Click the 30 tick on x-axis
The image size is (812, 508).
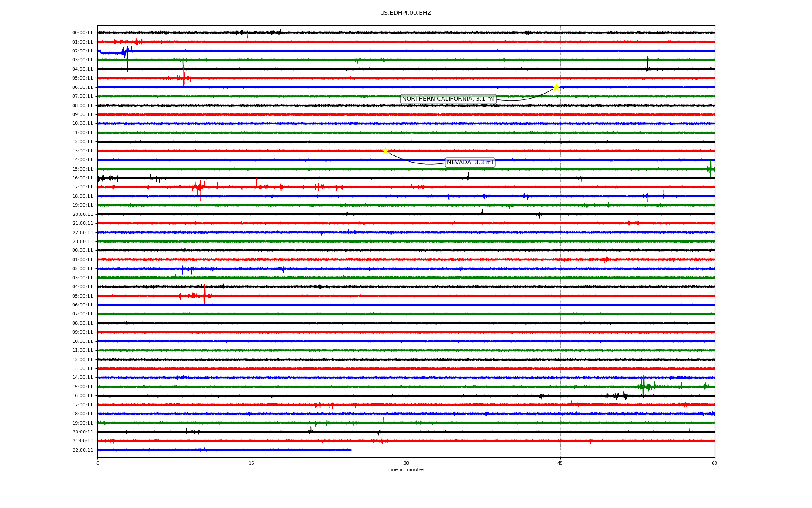(406, 463)
